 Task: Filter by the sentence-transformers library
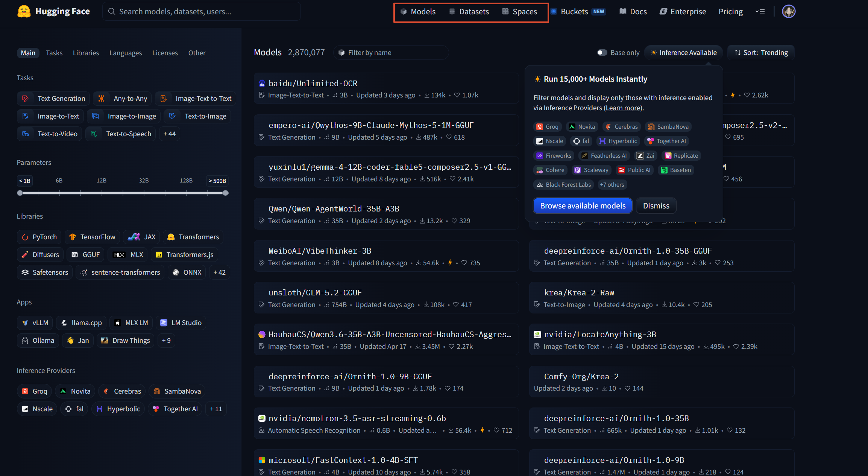120,272
